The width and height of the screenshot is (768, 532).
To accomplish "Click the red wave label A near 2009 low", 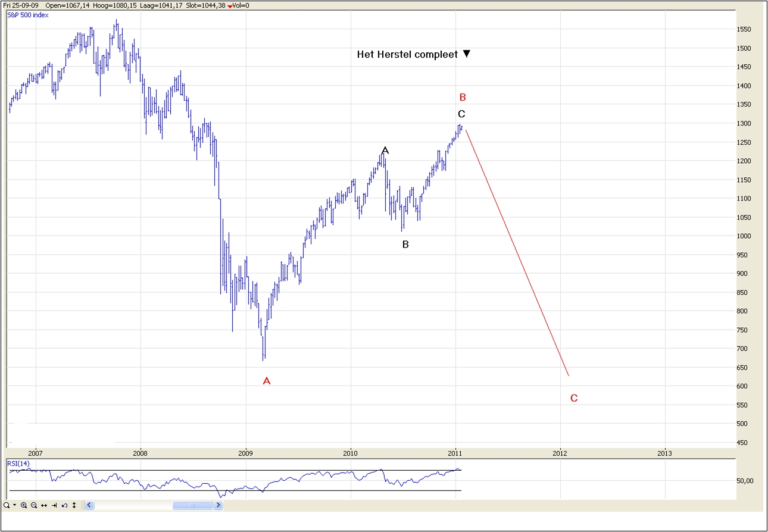I will (x=267, y=381).
